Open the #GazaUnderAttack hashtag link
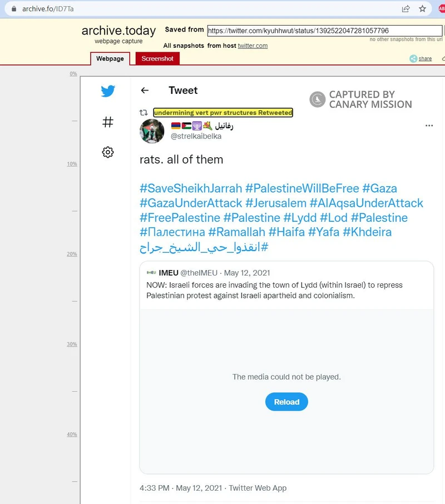445x504 pixels. (191, 203)
